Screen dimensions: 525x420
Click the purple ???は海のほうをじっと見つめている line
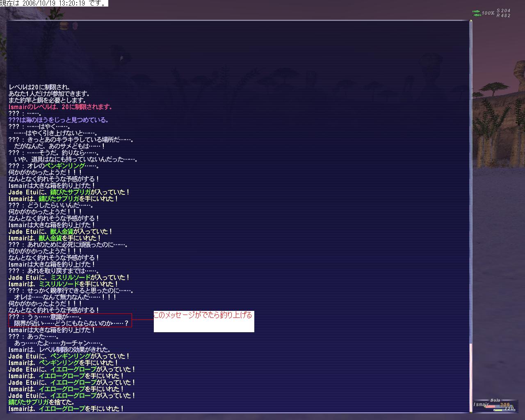coord(58,120)
